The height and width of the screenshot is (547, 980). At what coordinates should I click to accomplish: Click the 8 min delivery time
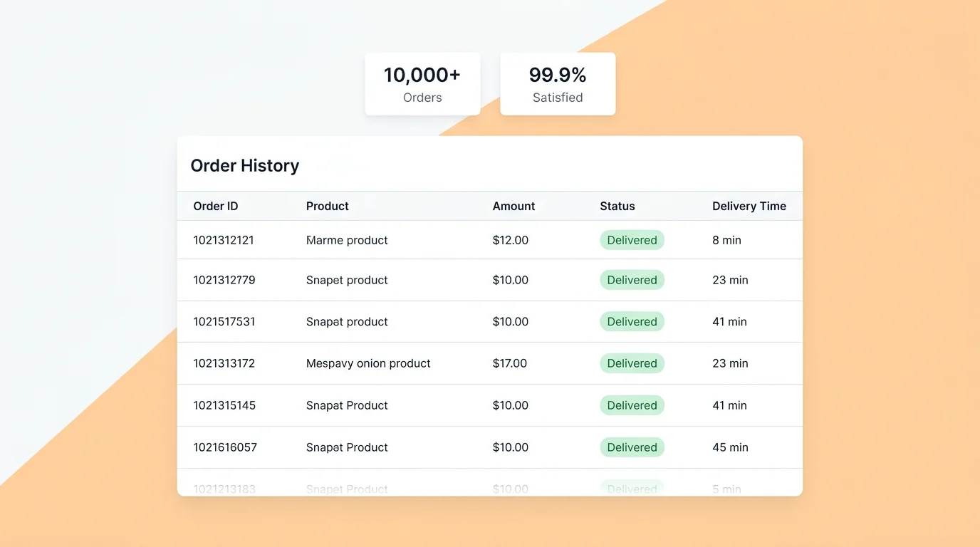pyautogui.click(x=726, y=240)
